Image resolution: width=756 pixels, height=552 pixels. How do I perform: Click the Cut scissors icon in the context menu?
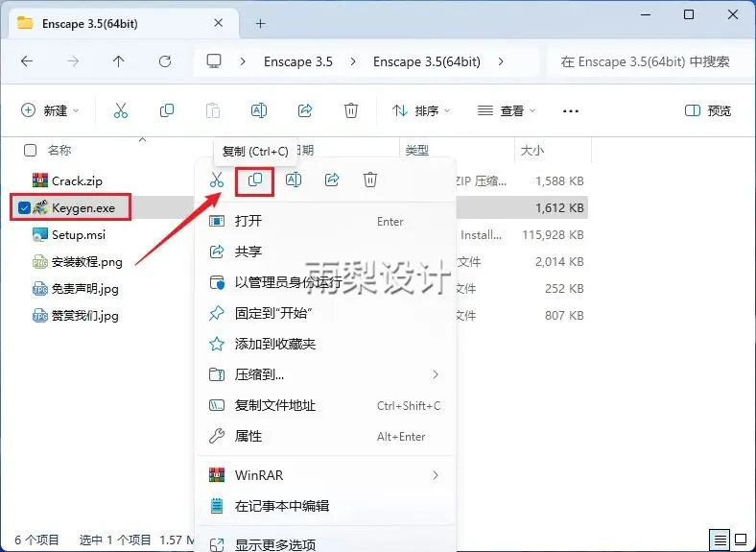pyautogui.click(x=217, y=180)
